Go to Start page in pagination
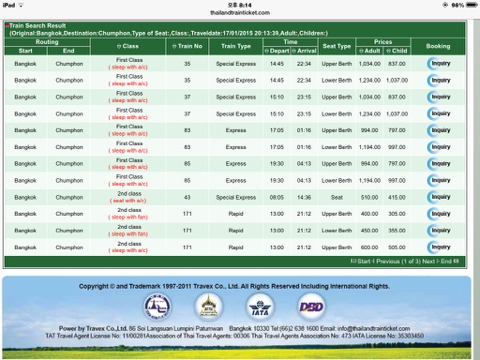 point(361,261)
